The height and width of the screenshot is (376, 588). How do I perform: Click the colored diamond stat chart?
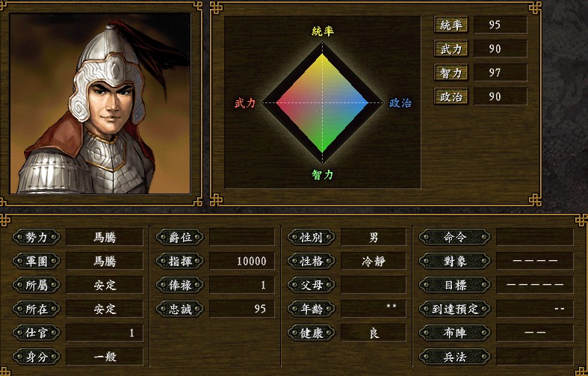tap(323, 102)
